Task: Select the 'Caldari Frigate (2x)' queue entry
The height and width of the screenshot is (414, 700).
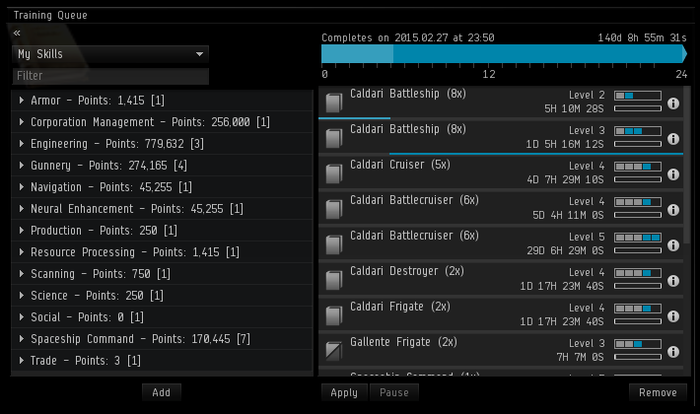Action: (x=501, y=316)
